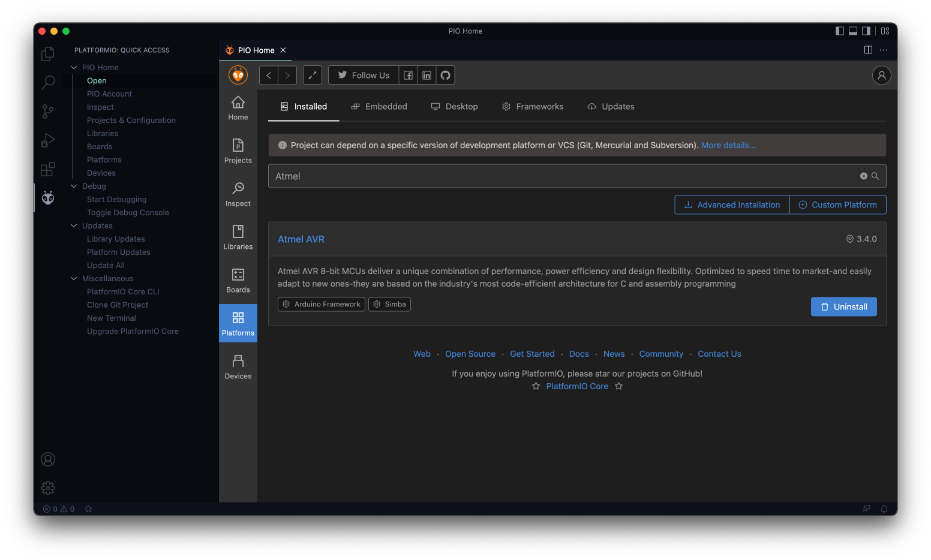Click Custom Platform button
The height and width of the screenshot is (560, 931).
pos(837,205)
